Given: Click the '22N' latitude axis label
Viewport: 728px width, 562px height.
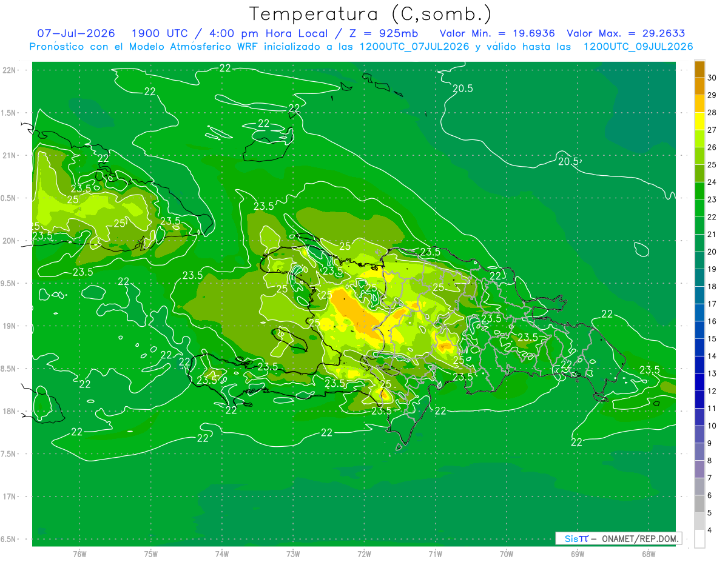Looking at the screenshot, I should point(10,70).
